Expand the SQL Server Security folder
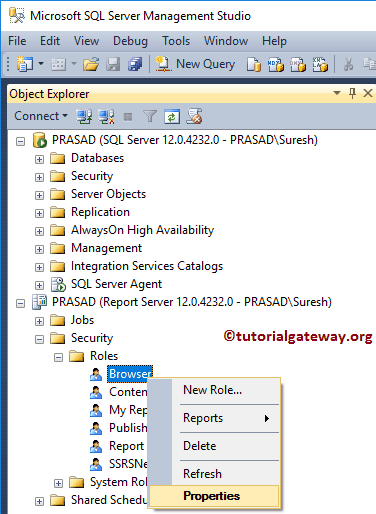Screen dimensions: 376x514 (39, 177)
